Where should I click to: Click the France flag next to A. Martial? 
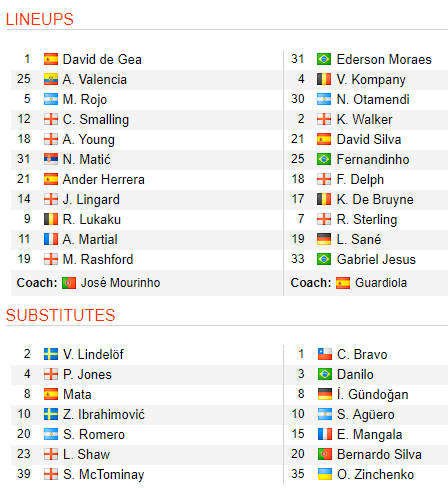[51, 239]
